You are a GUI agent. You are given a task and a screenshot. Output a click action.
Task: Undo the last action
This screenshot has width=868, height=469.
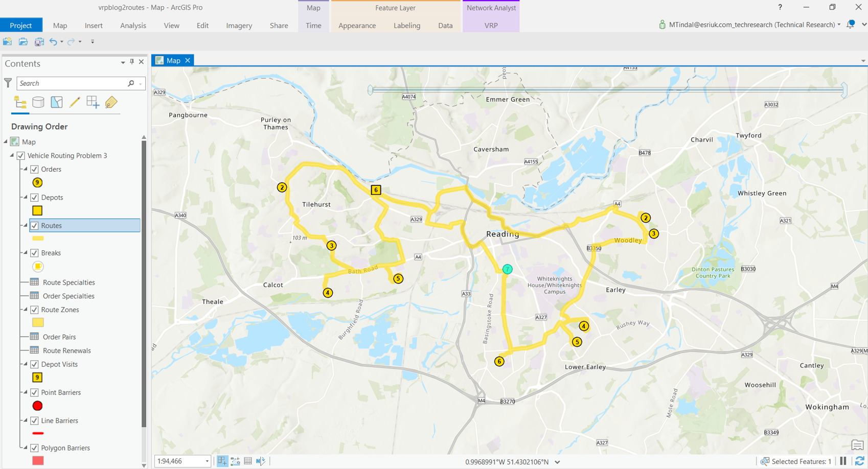coord(53,42)
